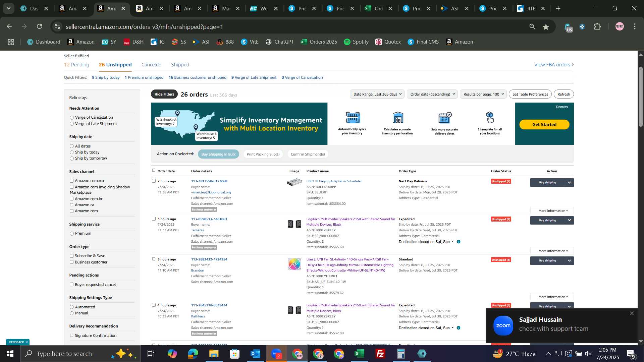
Task: Open the bookmarks apps grid icon
Action: pos(11,42)
